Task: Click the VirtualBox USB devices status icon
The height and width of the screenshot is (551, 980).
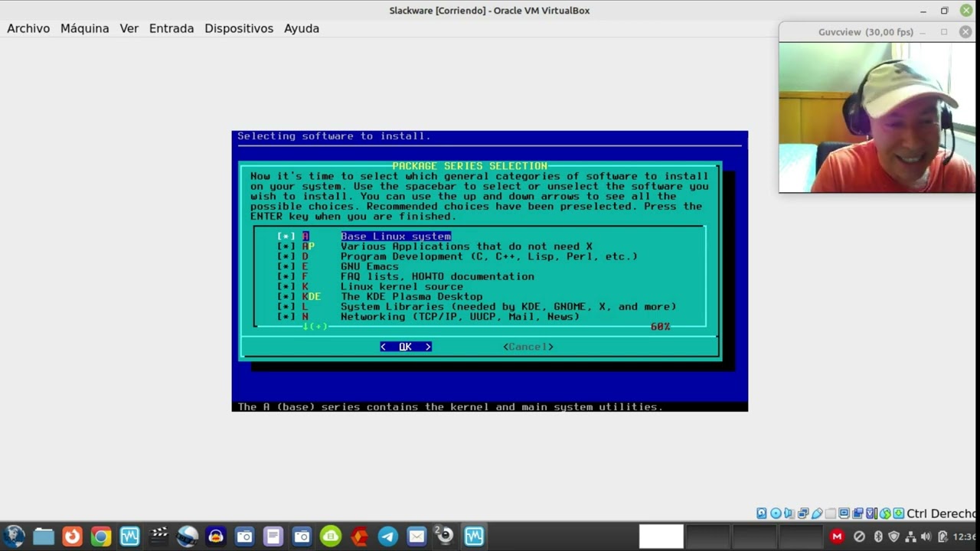Action: coord(817,514)
